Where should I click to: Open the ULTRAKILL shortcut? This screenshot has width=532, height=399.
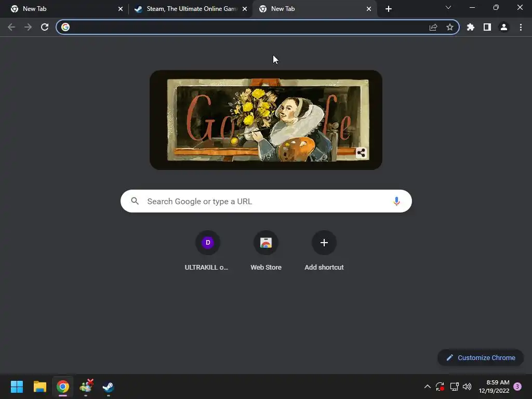[x=208, y=250]
